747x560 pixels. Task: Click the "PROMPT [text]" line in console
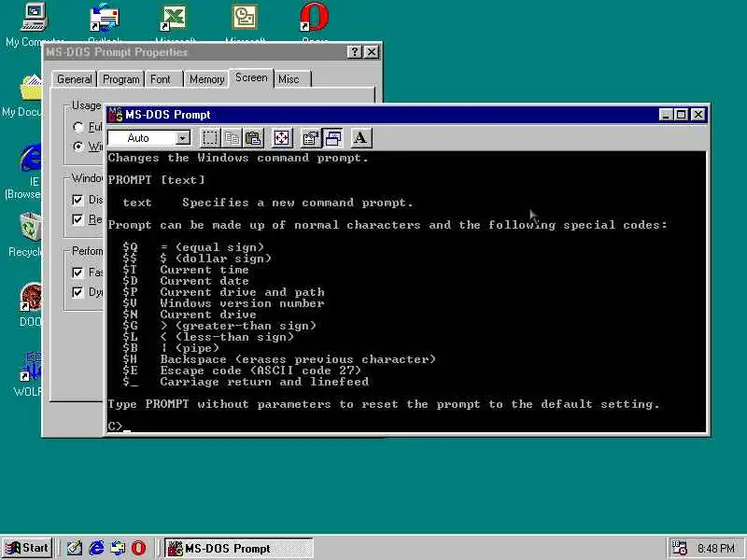[x=156, y=180]
